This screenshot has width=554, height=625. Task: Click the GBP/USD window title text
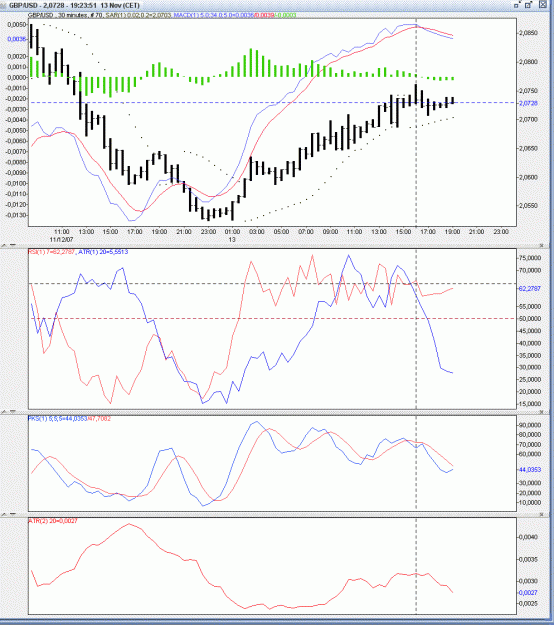tap(74, 5)
